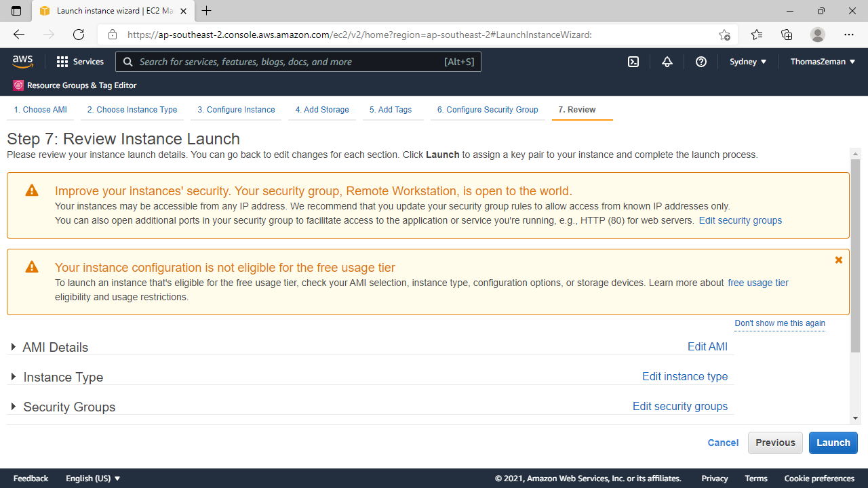Screen dimensions: 868x488
Task: Expand the AMI Details section
Action: tap(14, 347)
